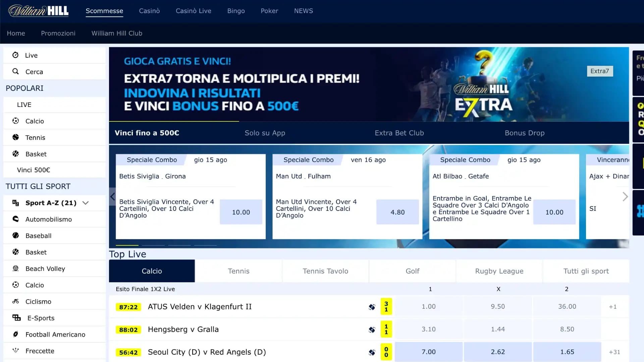This screenshot has height=362, width=644.
Task: Open Live section clock icon
Action: click(x=15, y=55)
